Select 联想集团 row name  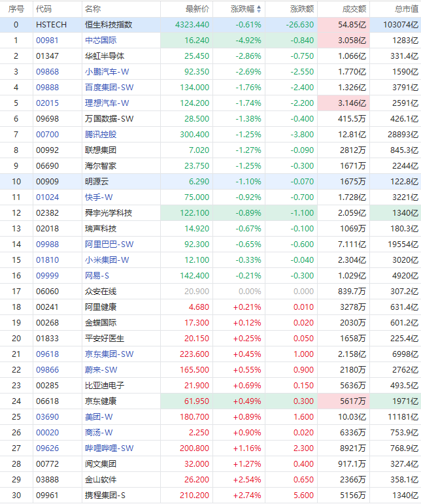(x=101, y=150)
